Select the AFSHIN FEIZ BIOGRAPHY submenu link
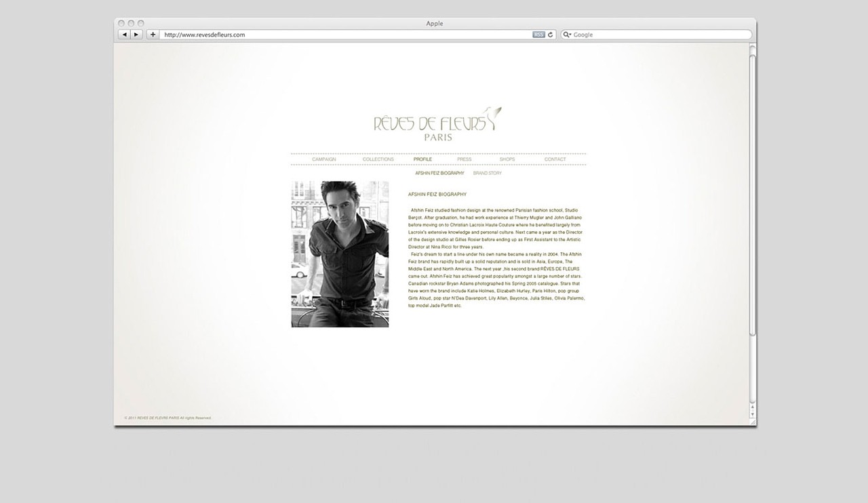 [440, 174]
